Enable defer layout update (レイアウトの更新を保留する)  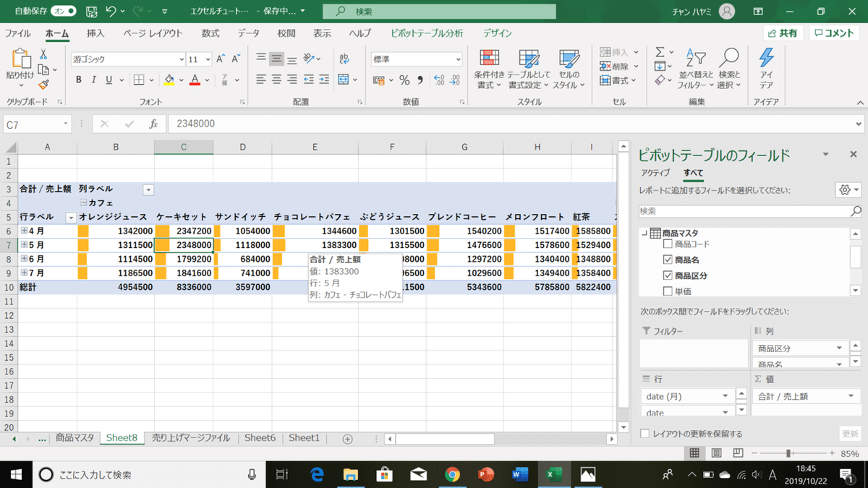pos(645,434)
